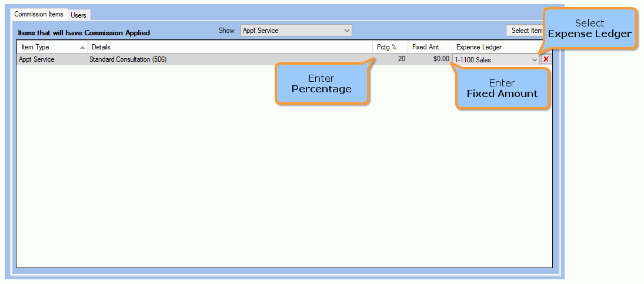Click the Select Expense Ledger callout
Screen dimensions: 644x284
click(589, 28)
